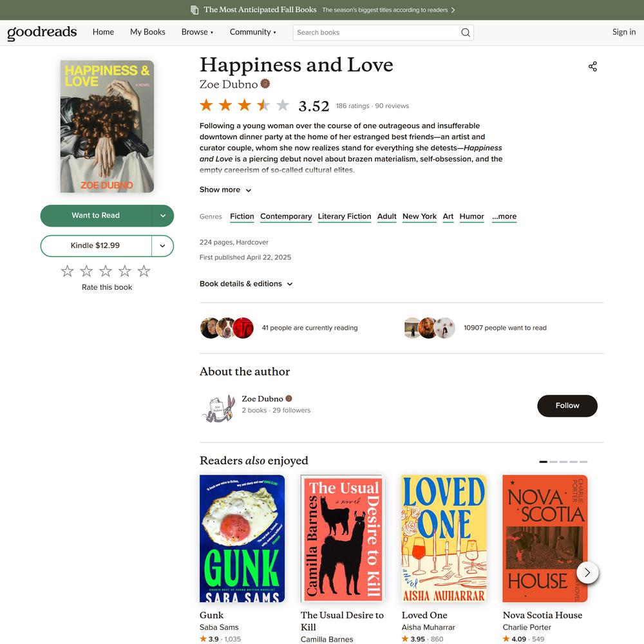Open the Browse menu
Screen dimensions: 644x644
coord(197,32)
